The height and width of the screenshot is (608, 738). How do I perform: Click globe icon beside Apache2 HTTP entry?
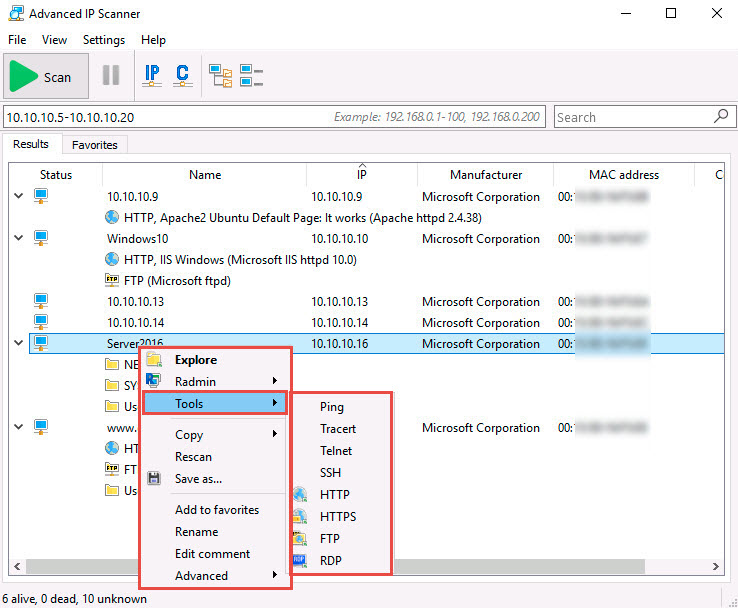(x=112, y=217)
